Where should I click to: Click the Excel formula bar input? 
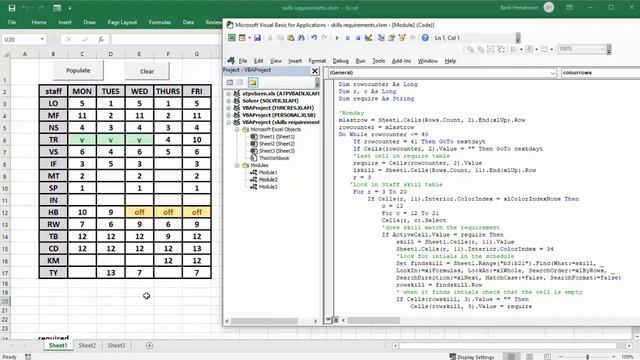point(167,39)
